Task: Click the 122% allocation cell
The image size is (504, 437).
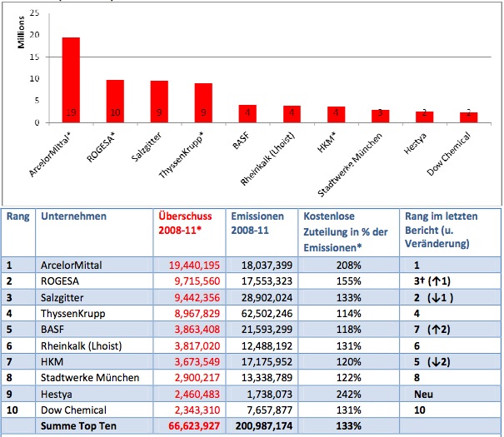Action: click(349, 378)
